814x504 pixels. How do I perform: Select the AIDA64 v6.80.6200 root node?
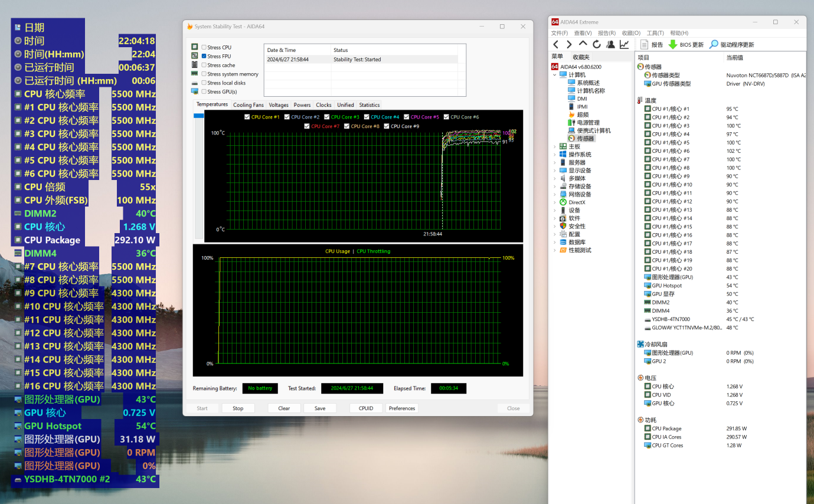[x=576, y=67]
